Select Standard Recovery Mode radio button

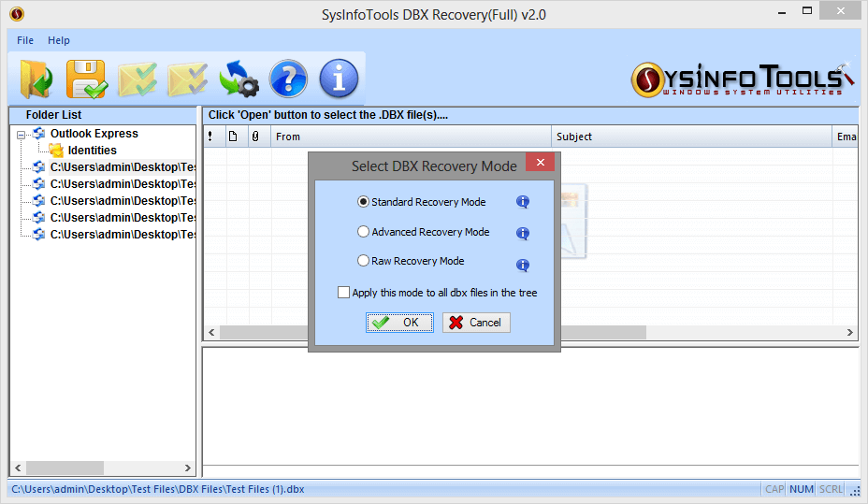(x=363, y=202)
